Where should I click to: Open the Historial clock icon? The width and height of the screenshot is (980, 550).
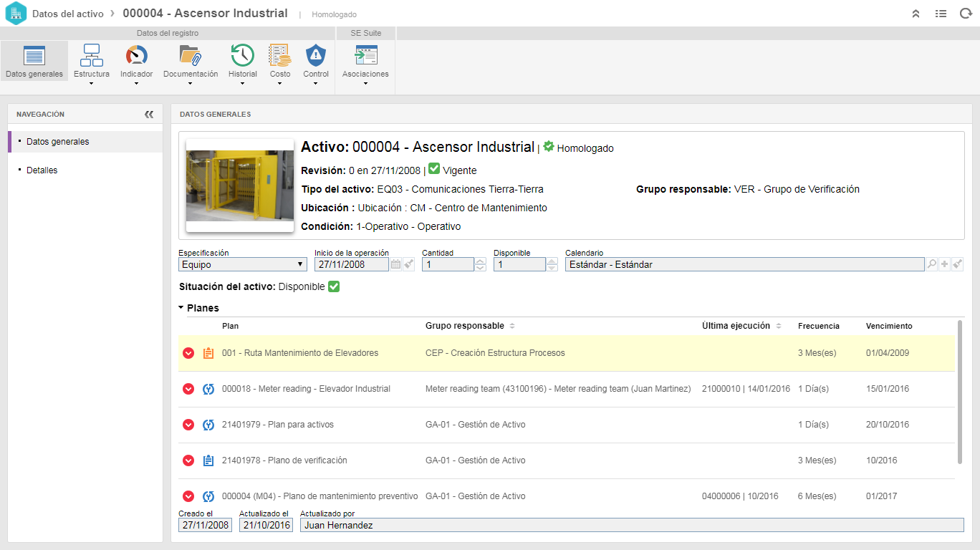point(242,56)
